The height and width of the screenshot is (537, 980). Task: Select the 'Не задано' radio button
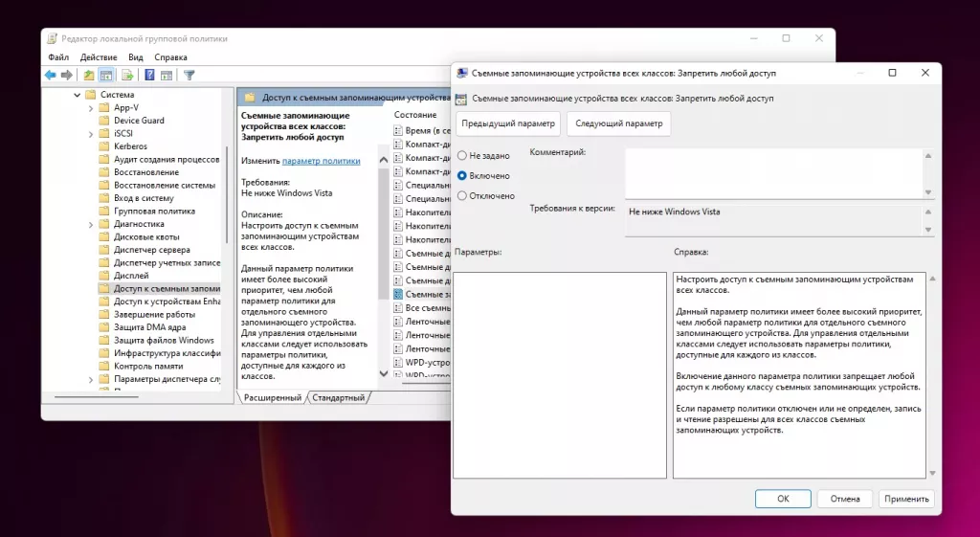click(x=463, y=155)
